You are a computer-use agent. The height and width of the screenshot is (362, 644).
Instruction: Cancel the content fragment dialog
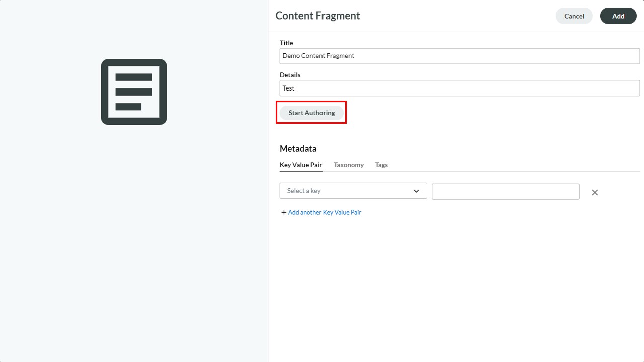pyautogui.click(x=574, y=16)
